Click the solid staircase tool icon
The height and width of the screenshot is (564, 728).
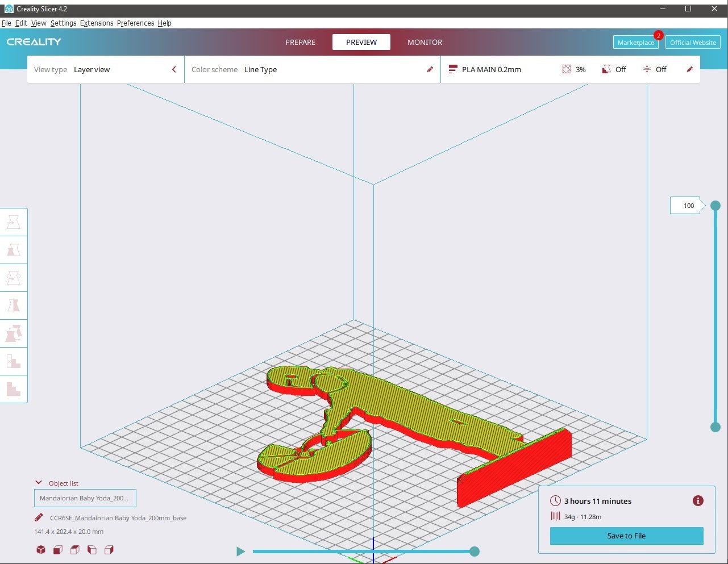[14, 389]
